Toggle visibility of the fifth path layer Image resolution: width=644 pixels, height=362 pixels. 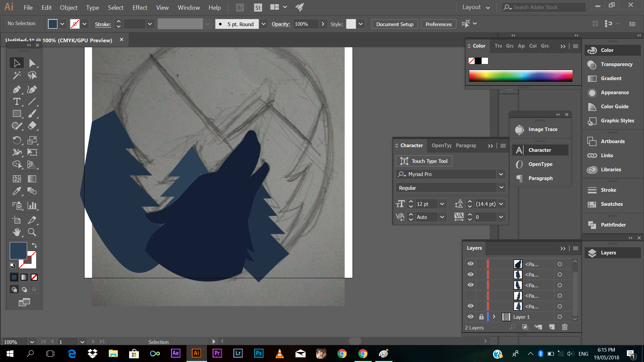pos(471,306)
